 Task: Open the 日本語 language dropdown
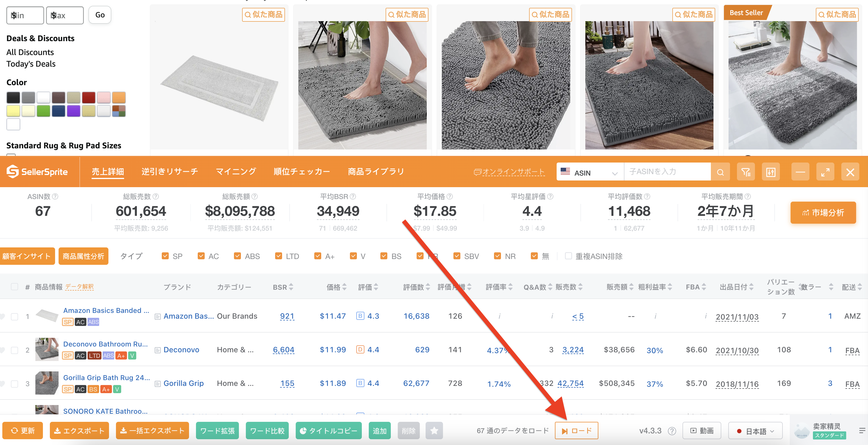755,431
